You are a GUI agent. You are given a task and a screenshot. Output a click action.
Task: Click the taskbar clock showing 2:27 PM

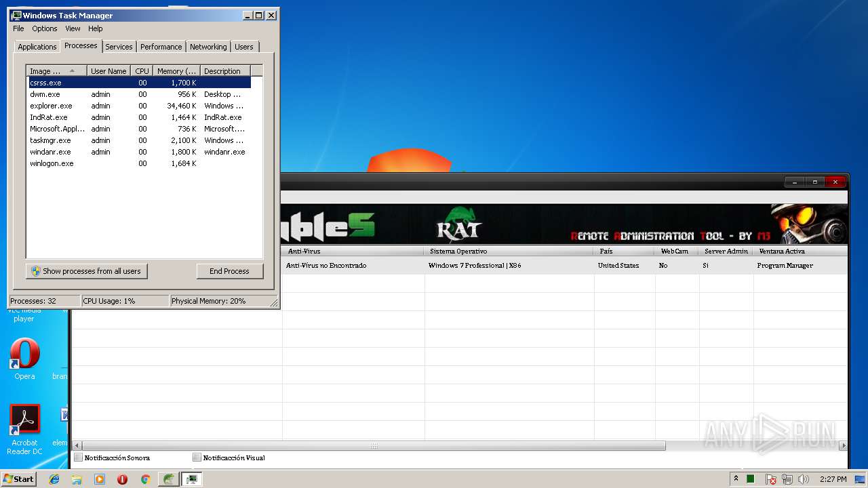(833, 479)
